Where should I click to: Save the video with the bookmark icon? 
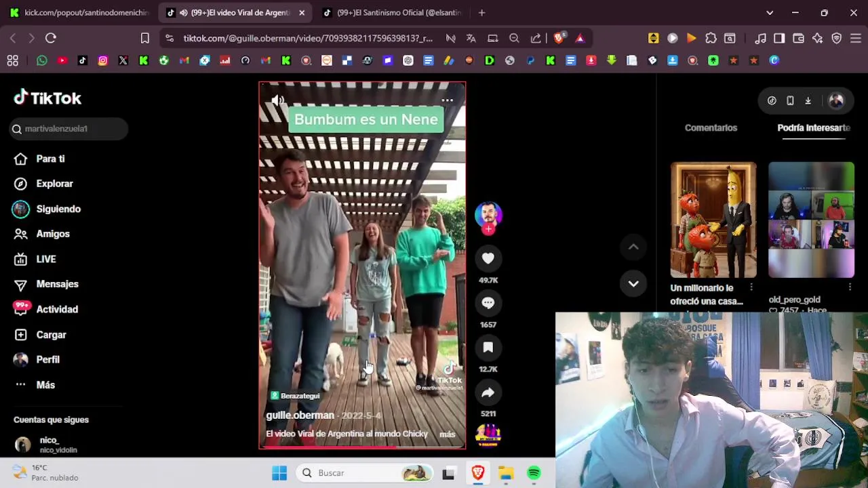(x=488, y=348)
